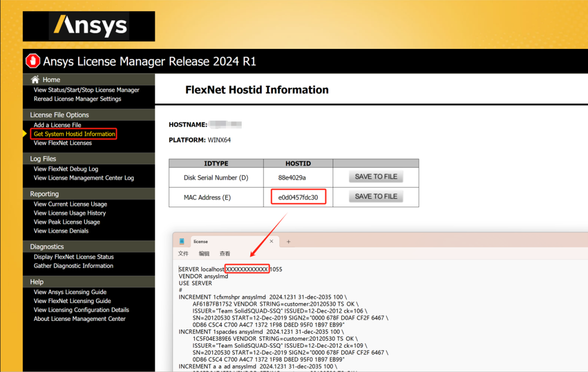Click the XXXXXXXXXXXX placeholder in license text
The width and height of the screenshot is (588, 372).
247,269
